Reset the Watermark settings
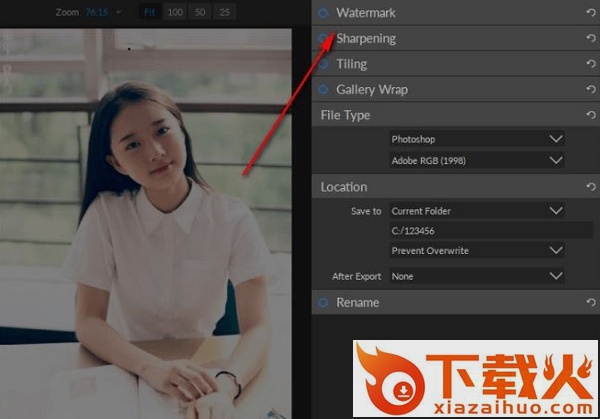The height and width of the screenshot is (419, 600). 591,13
